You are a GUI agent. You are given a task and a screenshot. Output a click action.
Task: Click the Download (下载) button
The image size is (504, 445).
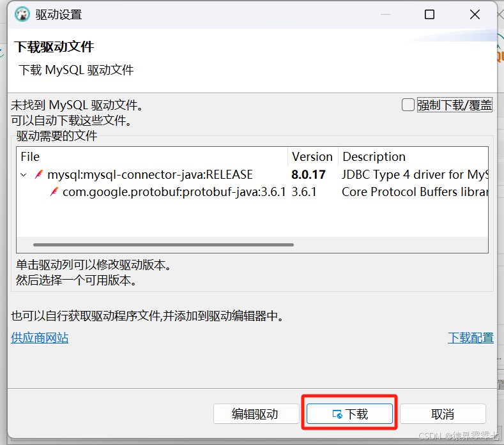(349, 414)
